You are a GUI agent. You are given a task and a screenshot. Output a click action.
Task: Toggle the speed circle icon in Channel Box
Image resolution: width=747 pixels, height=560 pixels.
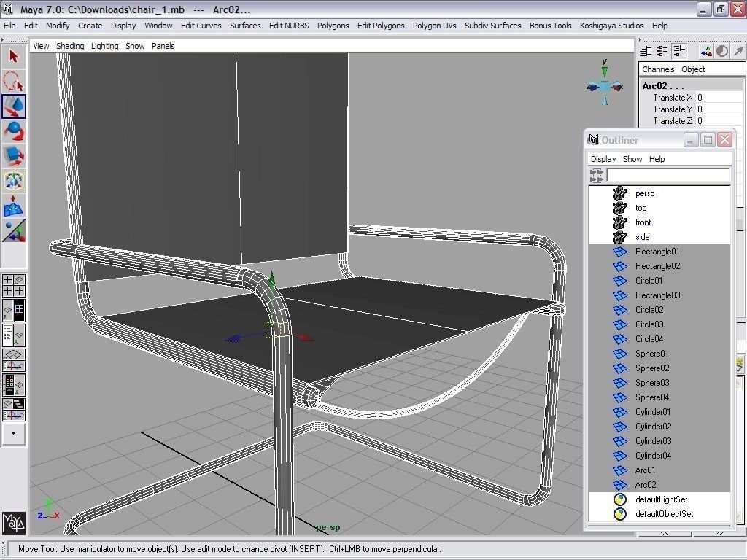coord(722,52)
